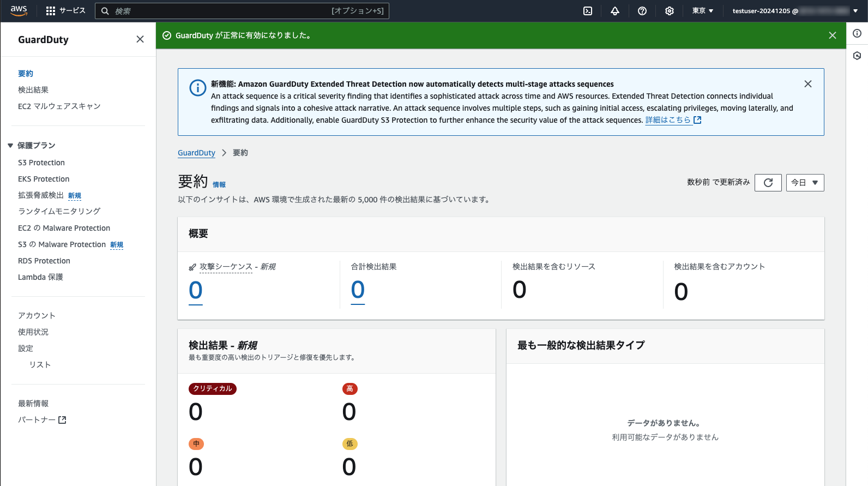
Task: Click the 高 severity badge
Action: pos(349,389)
